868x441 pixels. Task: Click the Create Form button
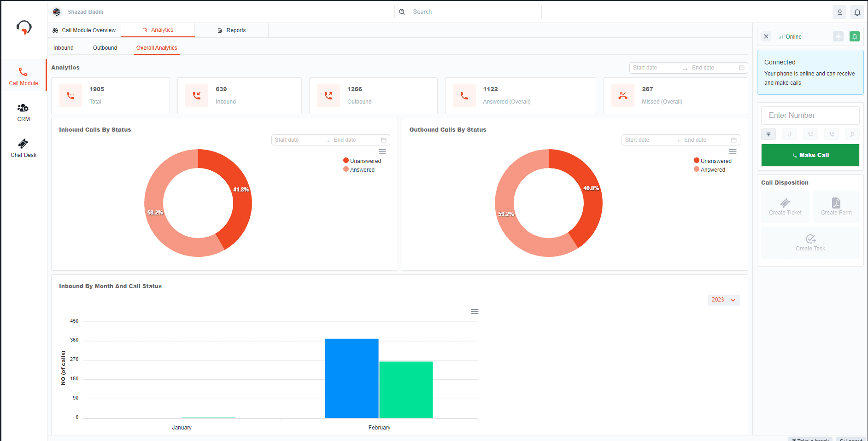tap(836, 207)
